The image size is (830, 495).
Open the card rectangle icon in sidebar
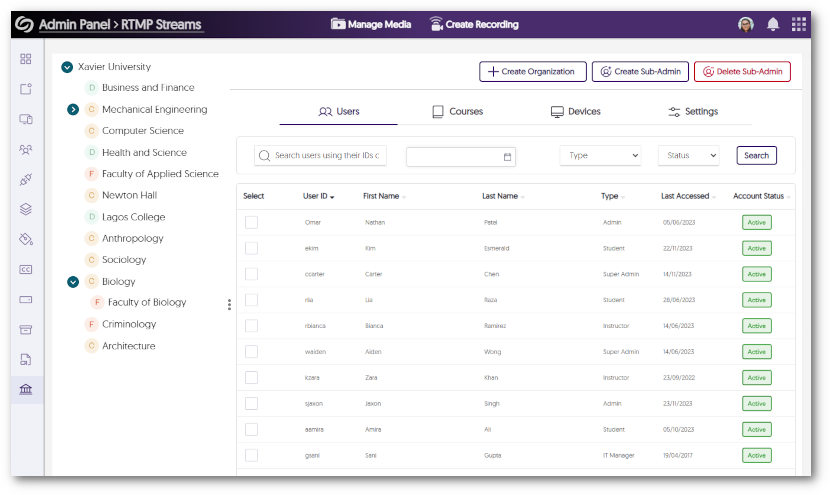coord(25,300)
